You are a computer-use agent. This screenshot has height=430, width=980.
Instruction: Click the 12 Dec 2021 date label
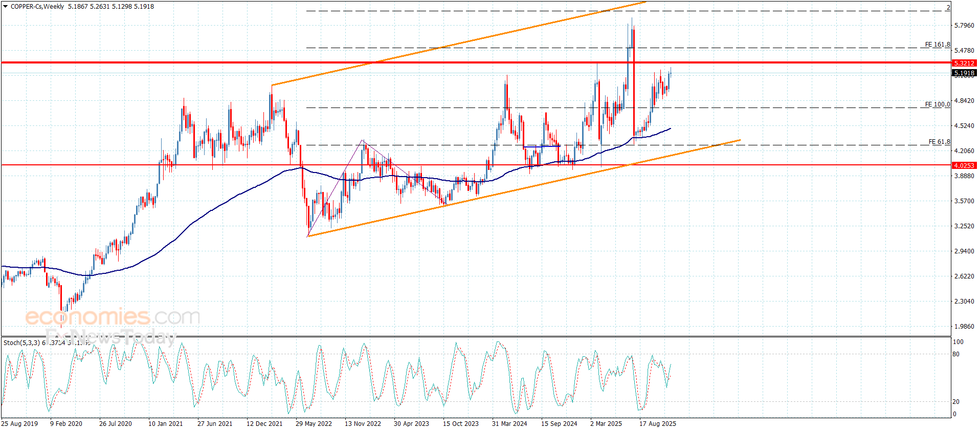264,423
